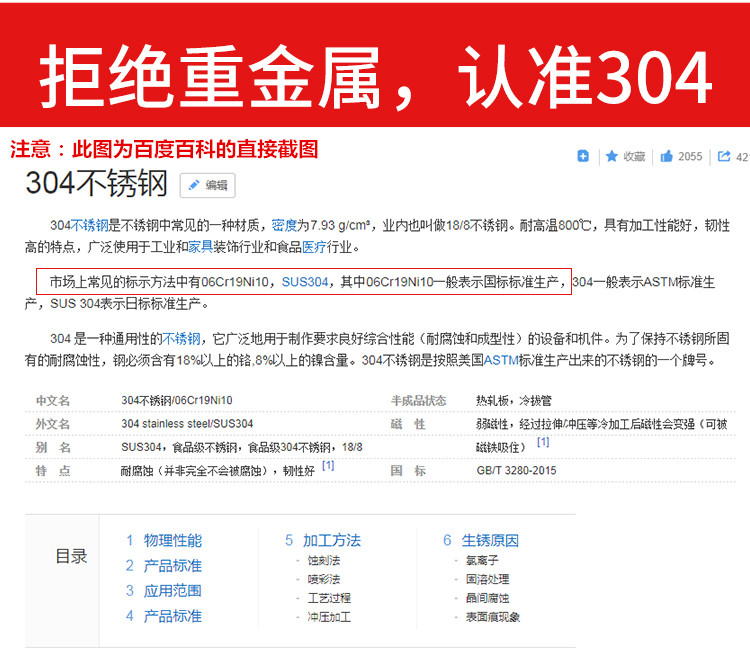This screenshot has width=750, height=664.
Task: Jump to 生锈原因 section
Action: point(490,541)
